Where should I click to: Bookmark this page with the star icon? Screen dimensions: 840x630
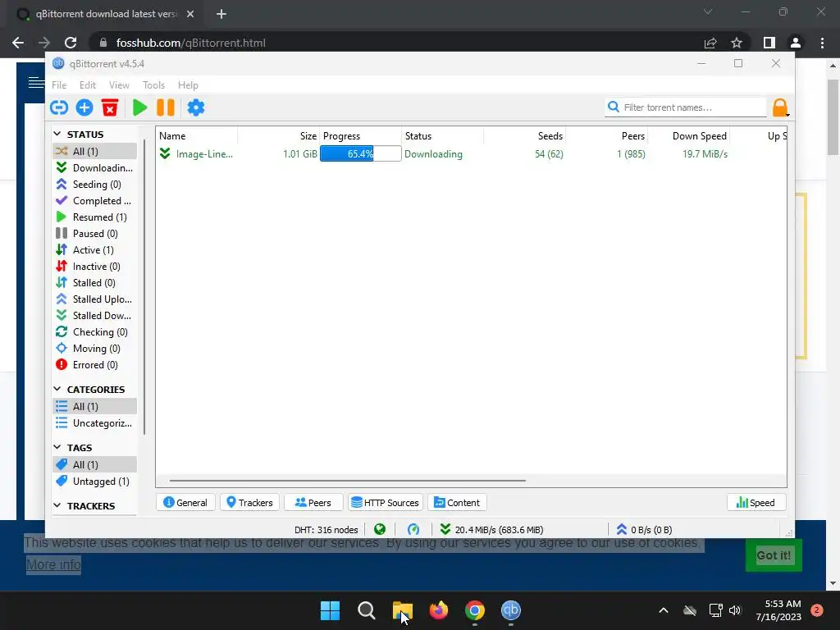click(737, 43)
